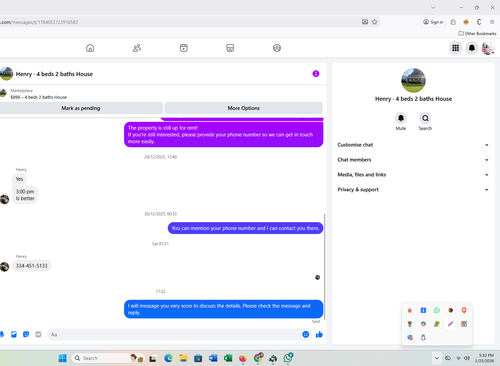500x366 pixels.
Task: Open browser extensions puzzle icon
Action: pyautogui.click(x=453, y=22)
